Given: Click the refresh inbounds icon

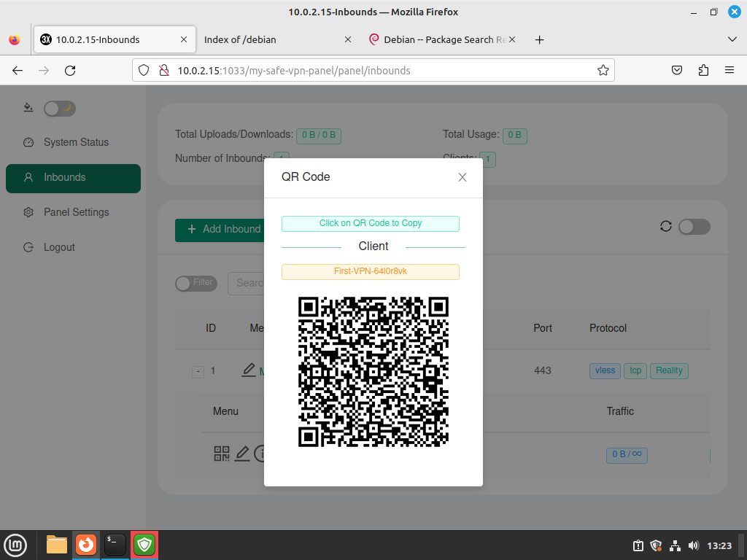Looking at the screenshot, I should 666,226.
